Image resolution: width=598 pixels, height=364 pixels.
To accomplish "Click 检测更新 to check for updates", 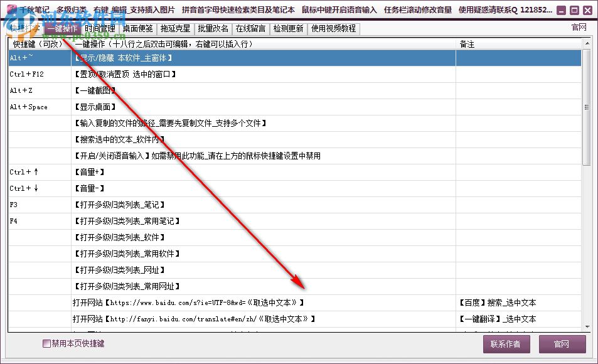I will pyautogui.click(x=288, y=28).
